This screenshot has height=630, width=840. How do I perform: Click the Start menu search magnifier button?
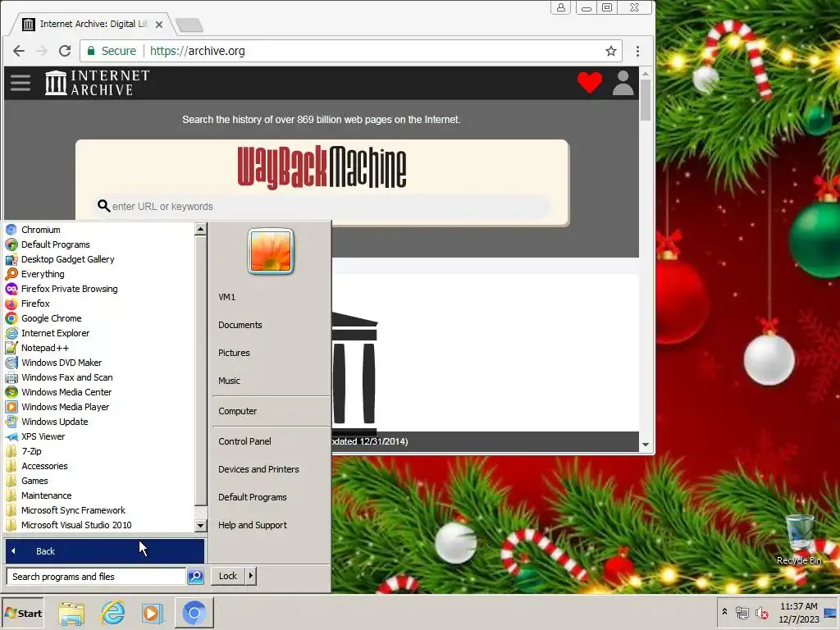point(195,577)
